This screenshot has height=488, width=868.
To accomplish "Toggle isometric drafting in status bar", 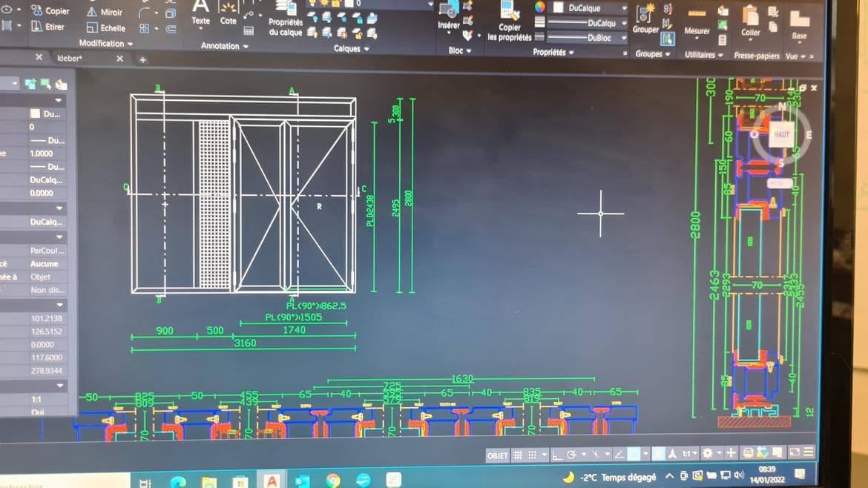I will click(x=595, y=455).
